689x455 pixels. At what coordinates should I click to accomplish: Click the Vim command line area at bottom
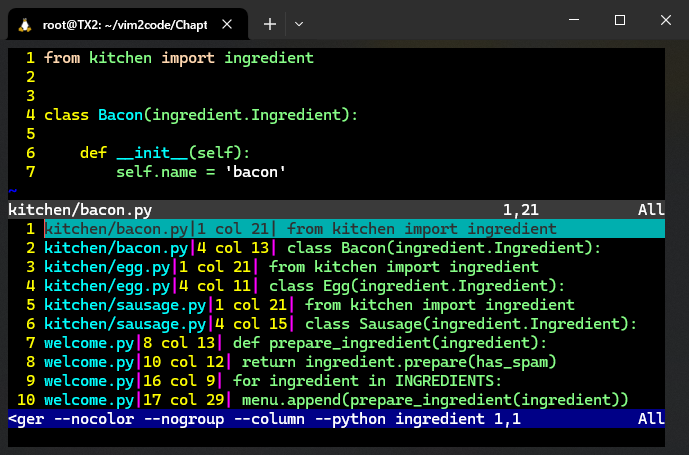337,437
